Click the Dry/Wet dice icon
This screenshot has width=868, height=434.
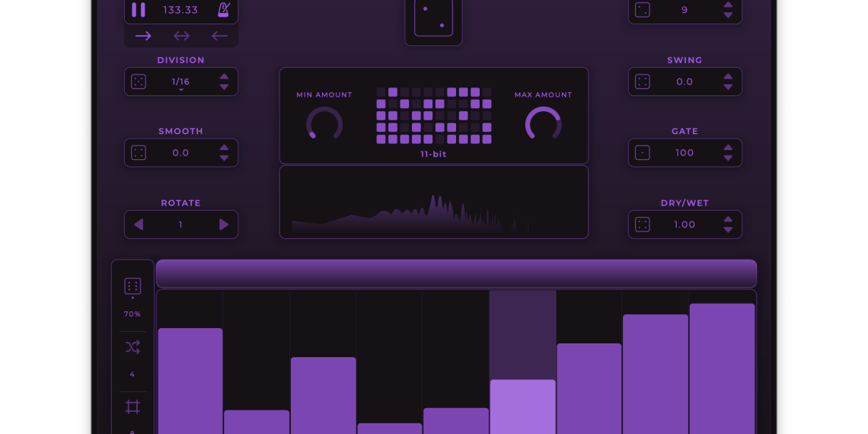pos(643,225)
